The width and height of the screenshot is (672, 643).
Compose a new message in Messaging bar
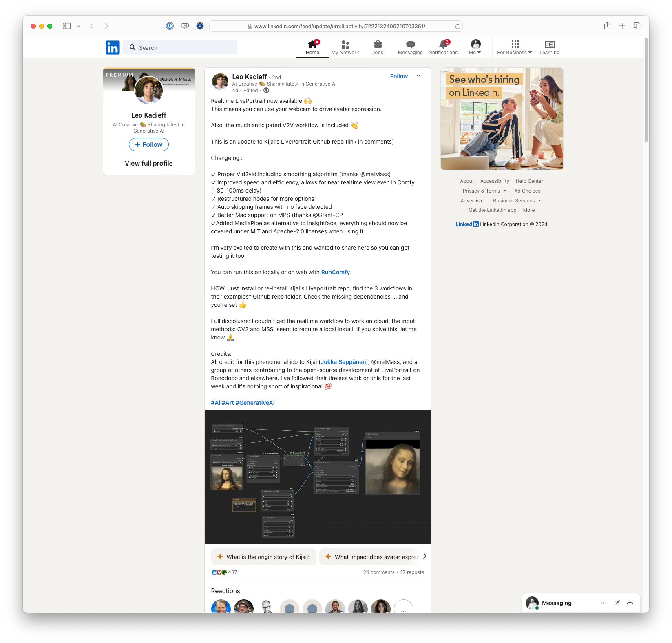[617, 603]
